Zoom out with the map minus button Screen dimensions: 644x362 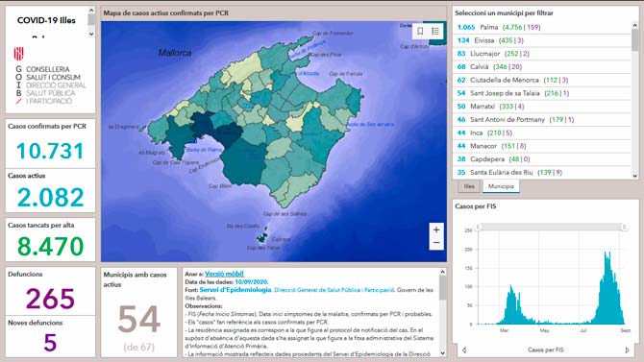[436, 243]
